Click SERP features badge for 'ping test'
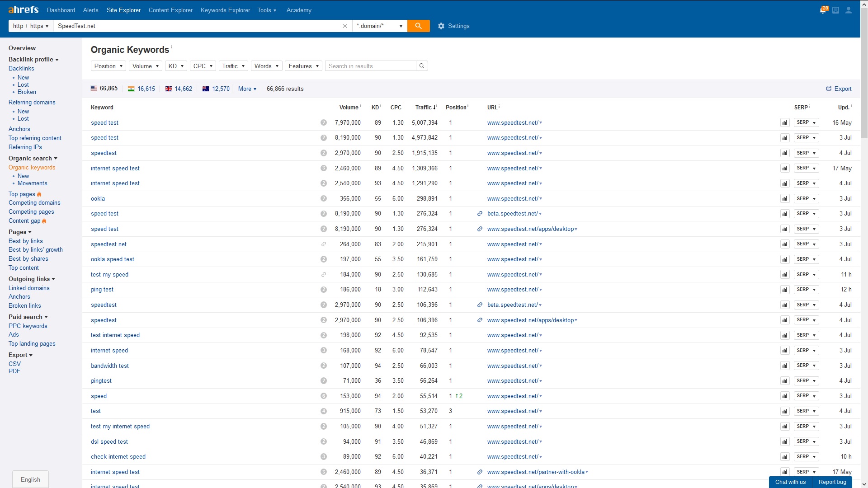868x488 pixels. pos(324,290)
